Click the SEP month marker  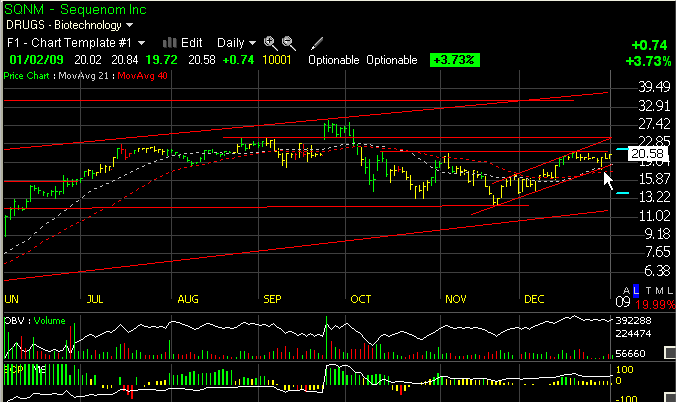[272, 299]
